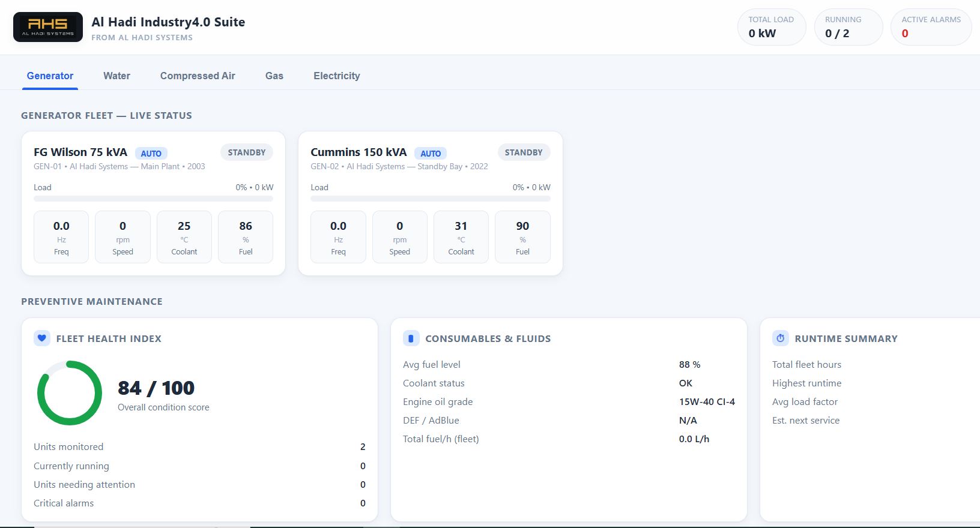Click the Running 0 / 2 pill

pyautogui.click(x=848, y=27)
